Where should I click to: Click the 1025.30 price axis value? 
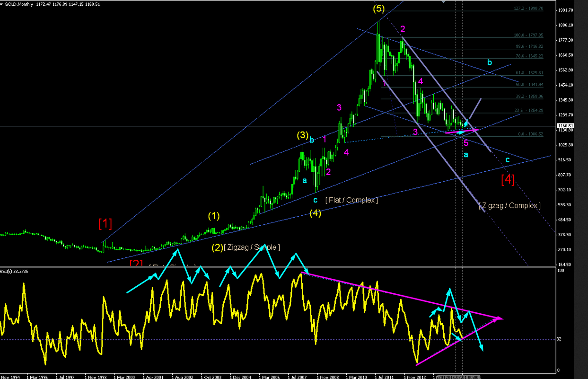pos(566,145)
